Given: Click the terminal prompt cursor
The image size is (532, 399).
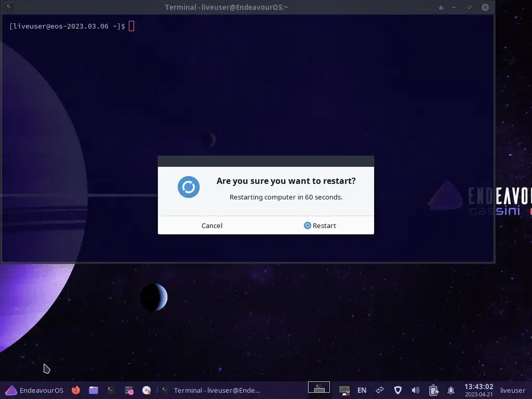Looking at the screenshot, I should (131, 26).
